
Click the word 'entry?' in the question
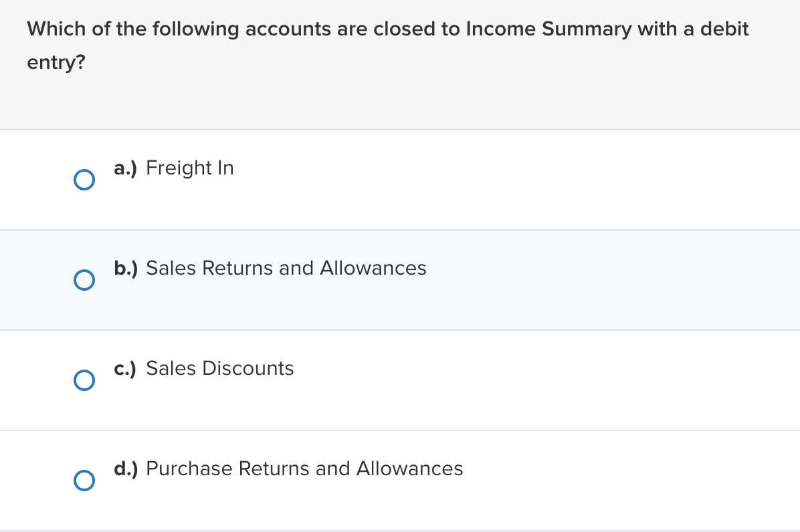tap(56, 63)
